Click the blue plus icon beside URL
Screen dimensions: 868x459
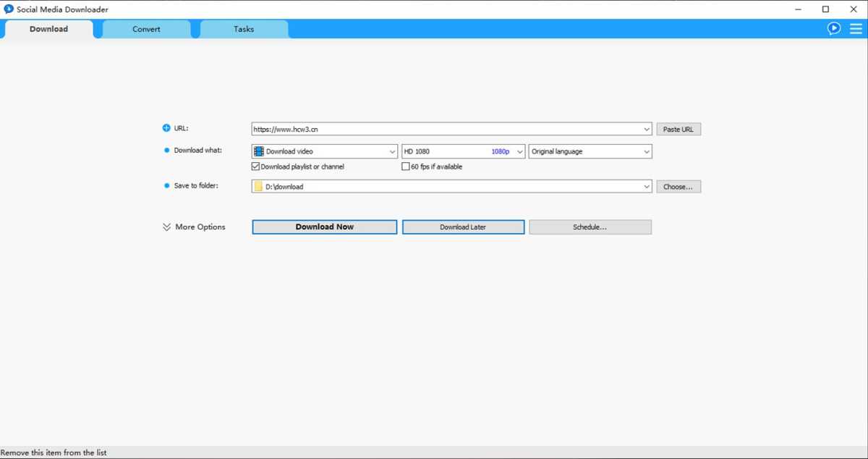point(166,127)
